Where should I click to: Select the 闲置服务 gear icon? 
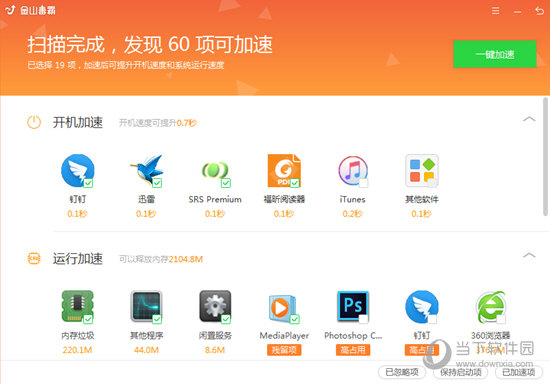(x=215, y=306)
